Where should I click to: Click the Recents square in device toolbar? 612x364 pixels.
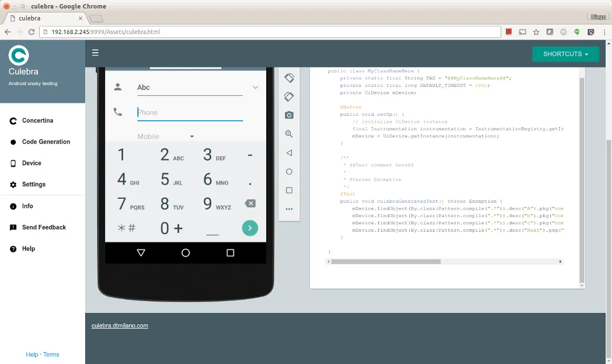click(x=289, y=190)
